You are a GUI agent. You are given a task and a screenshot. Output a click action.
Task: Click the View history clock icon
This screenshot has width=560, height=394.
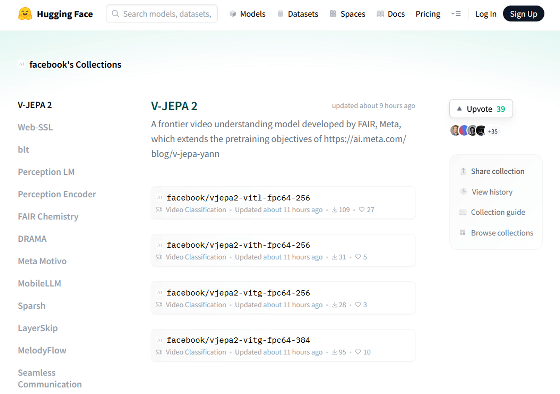[x=463, y=191]
